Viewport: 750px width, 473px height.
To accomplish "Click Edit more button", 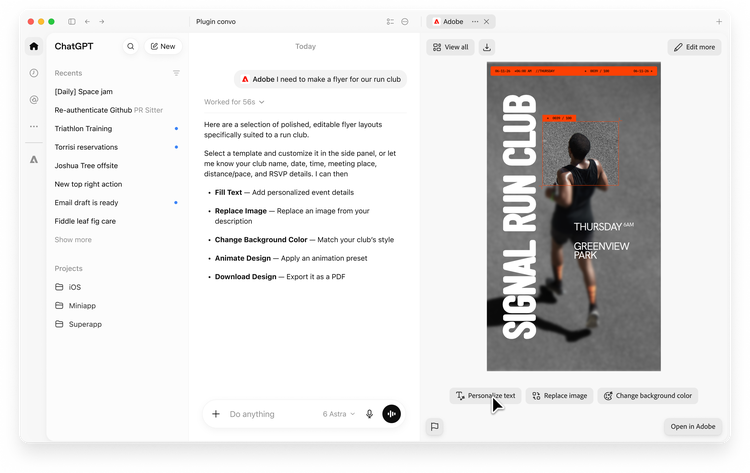I will coord(694,47).
